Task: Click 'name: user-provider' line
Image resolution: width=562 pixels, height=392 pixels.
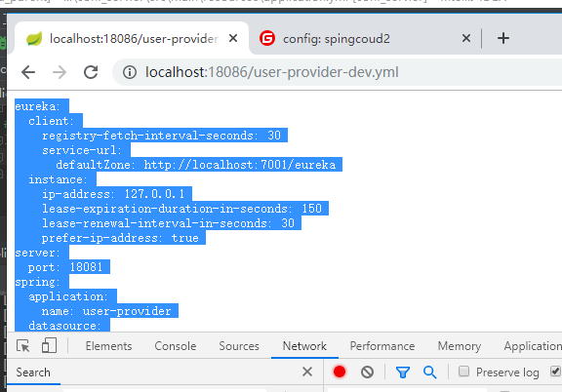Action: click(x=106, y=311)
